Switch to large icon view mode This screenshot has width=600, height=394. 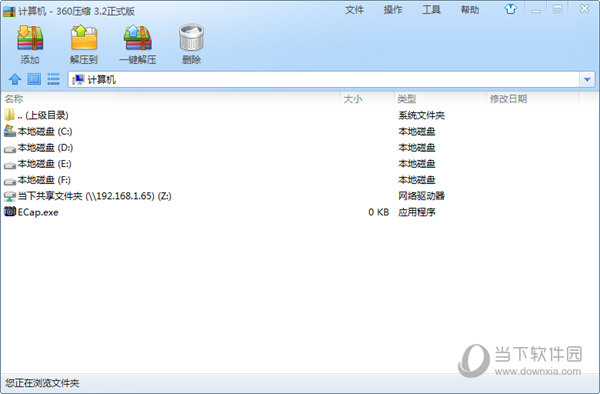pos(34,79)
